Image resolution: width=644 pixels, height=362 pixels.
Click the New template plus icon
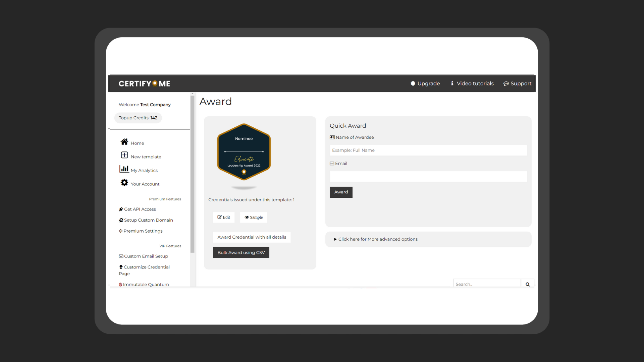click(124, 155)
